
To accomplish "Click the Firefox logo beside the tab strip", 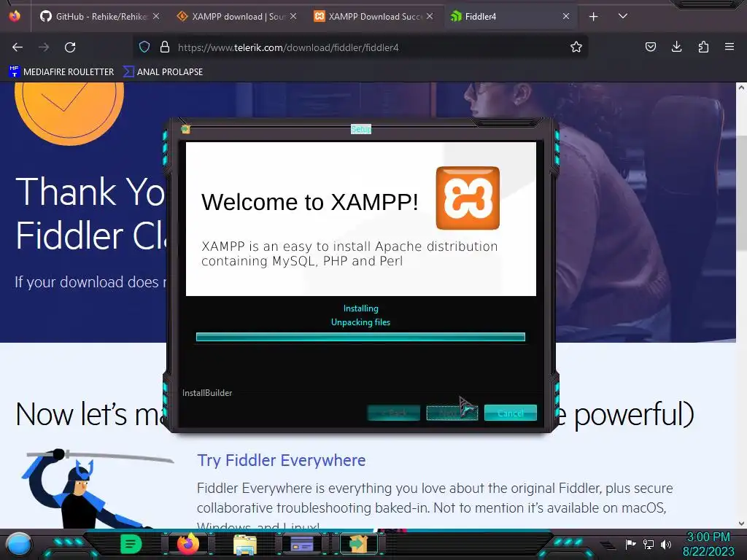I will click(x=15, y=16).
